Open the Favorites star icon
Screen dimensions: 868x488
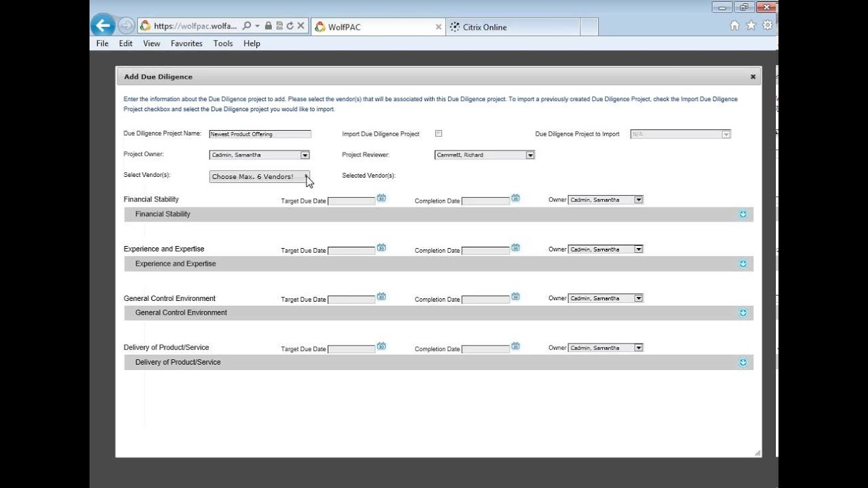tap(751, 26)
